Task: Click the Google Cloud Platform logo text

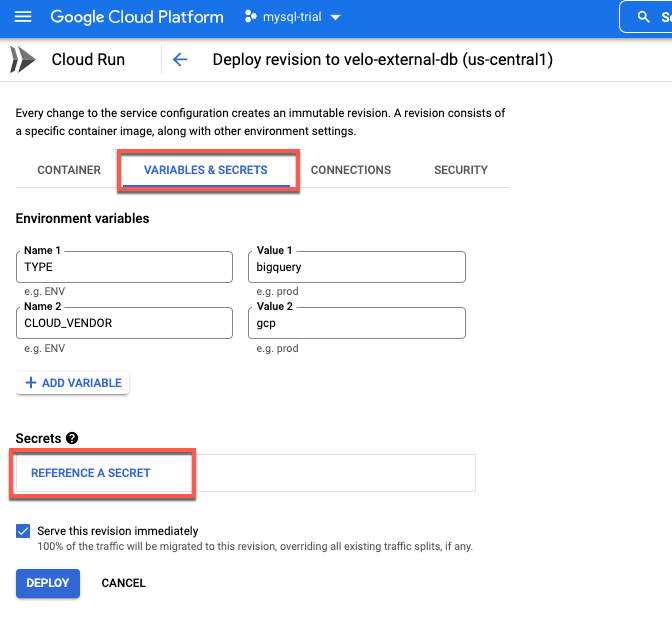Action: [x=137, y=17]
